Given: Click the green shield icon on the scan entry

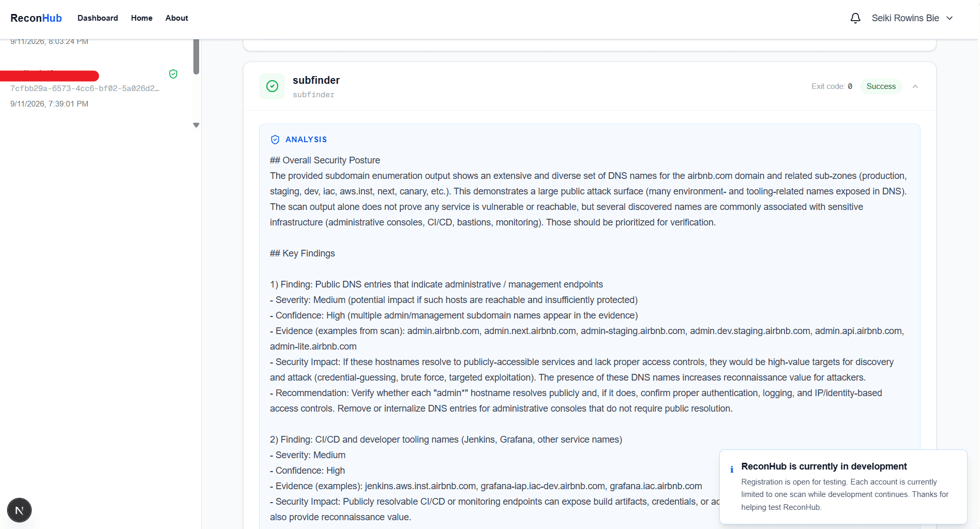Looking at the screenshot, I should pos(173,74).
